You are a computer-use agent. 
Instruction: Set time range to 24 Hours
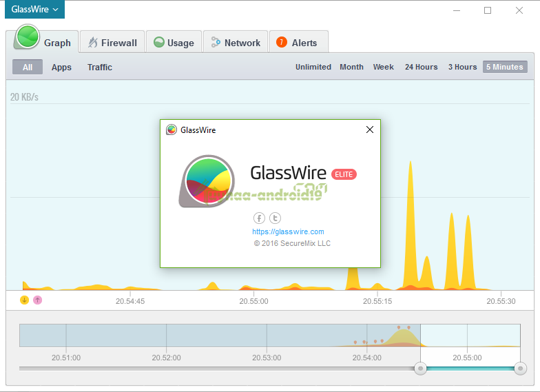coord(422,67)
